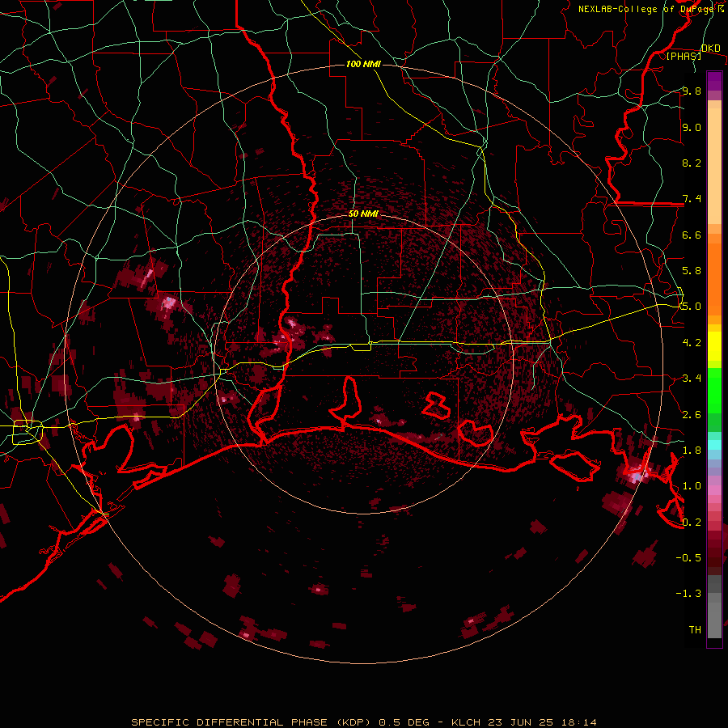The height and width of the screenshot is (728, 728).
Task: Click the 6.6 scale value
Action: pyautogui.click(x=692, y=235)
